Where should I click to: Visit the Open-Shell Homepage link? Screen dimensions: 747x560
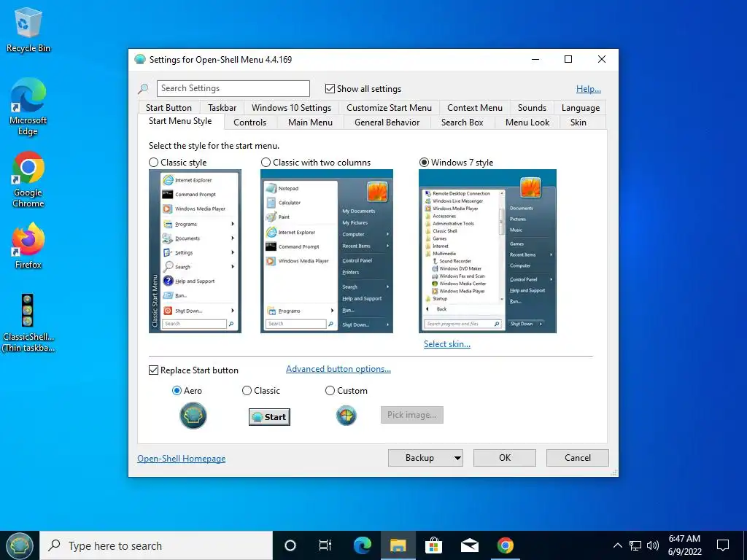coord(182,459)
